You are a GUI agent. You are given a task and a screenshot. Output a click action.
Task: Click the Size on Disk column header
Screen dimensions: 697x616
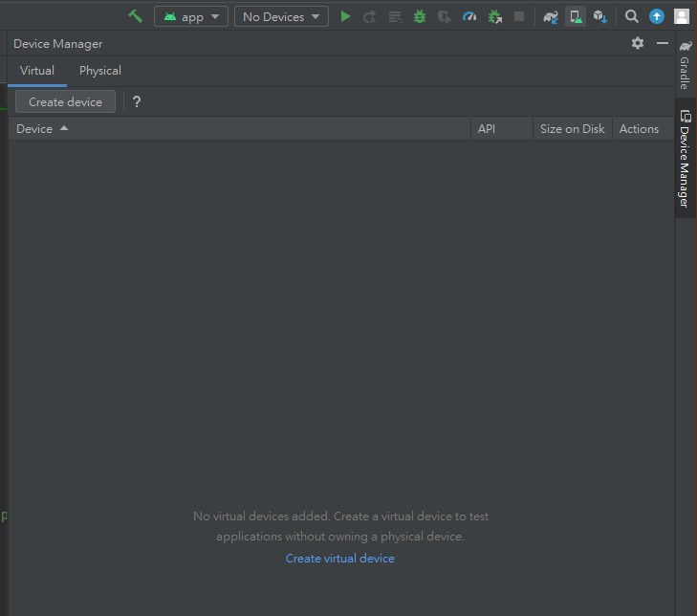[x=572, y=129]
